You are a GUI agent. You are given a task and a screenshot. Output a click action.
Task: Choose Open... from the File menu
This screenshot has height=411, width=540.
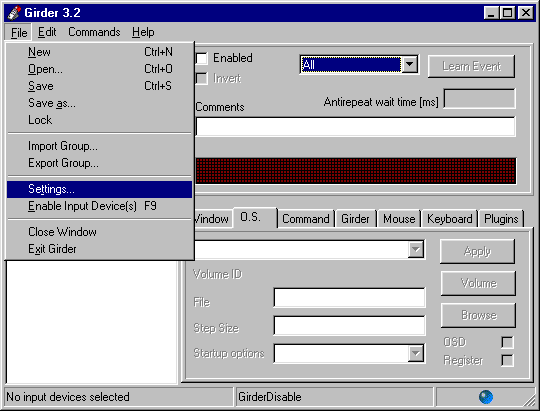pos(100,69)
